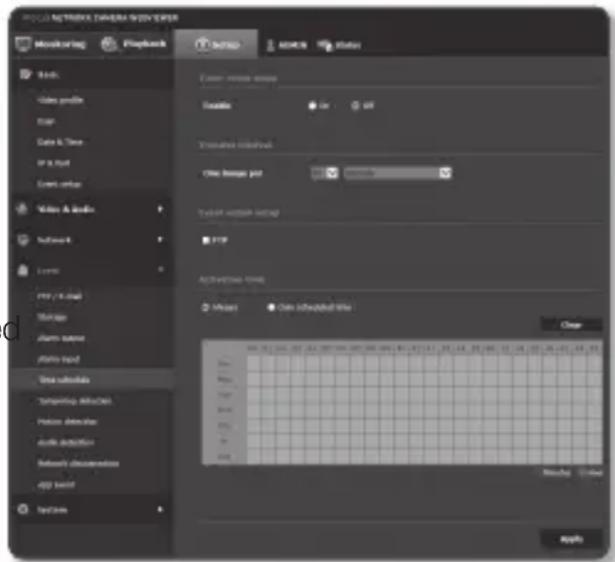Click hour 00 column header in schedule
The width and height of the screenshot is (615, 562).
[x=253, y=348]
